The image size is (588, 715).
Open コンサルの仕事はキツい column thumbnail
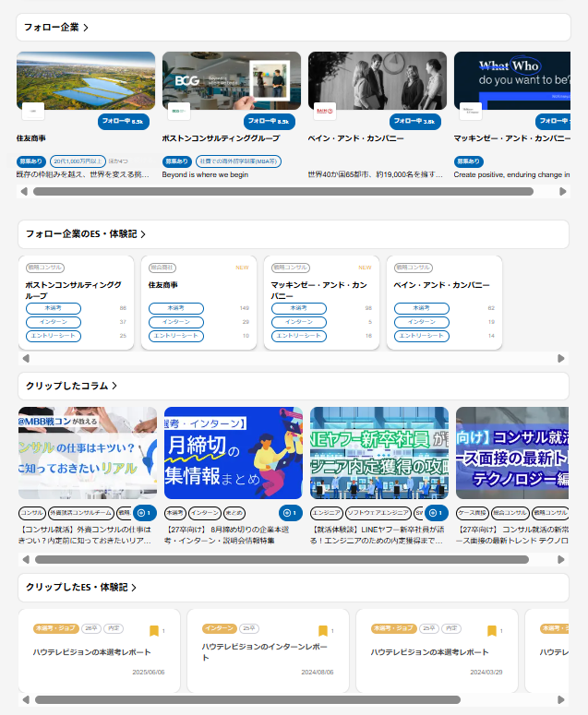[88, 453]
